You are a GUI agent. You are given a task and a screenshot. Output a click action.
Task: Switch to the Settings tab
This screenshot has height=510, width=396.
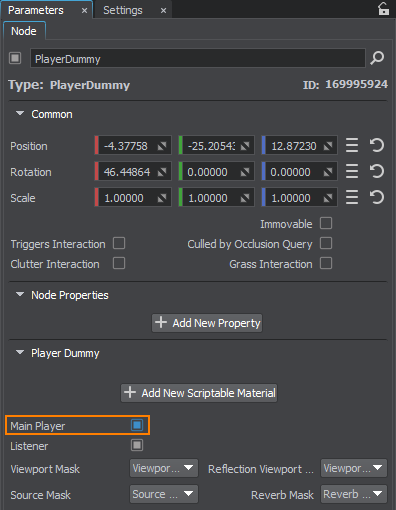click(x=123, y=10)
